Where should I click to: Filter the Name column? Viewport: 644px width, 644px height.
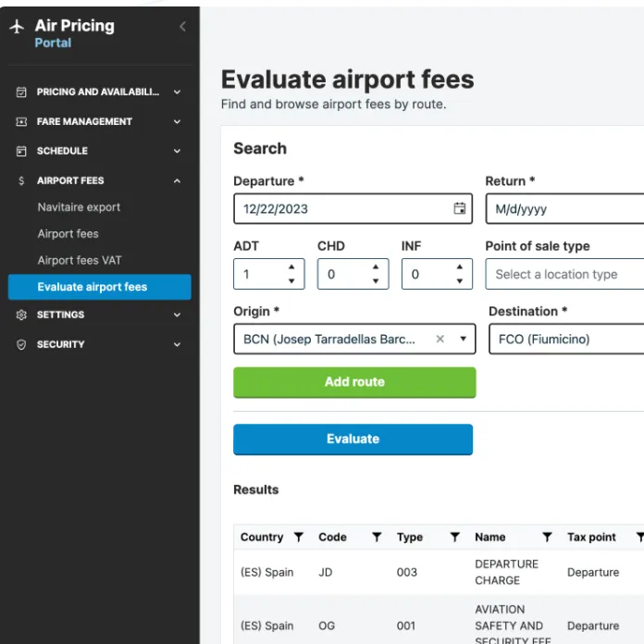[x=547, y=537]
